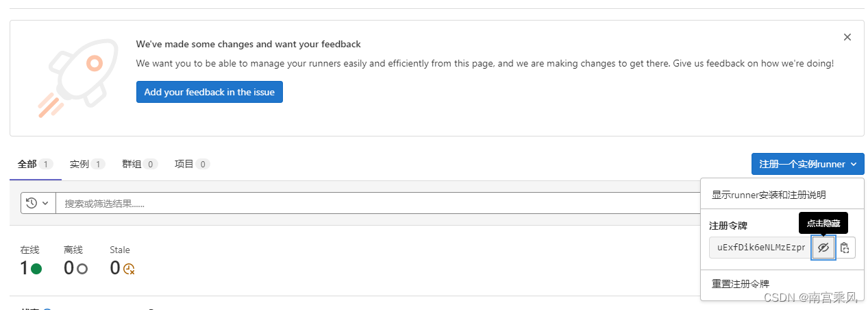This screenshot has width=868, height=310.
Task: Click the registration token text field
Action: (x=760, y=248)
